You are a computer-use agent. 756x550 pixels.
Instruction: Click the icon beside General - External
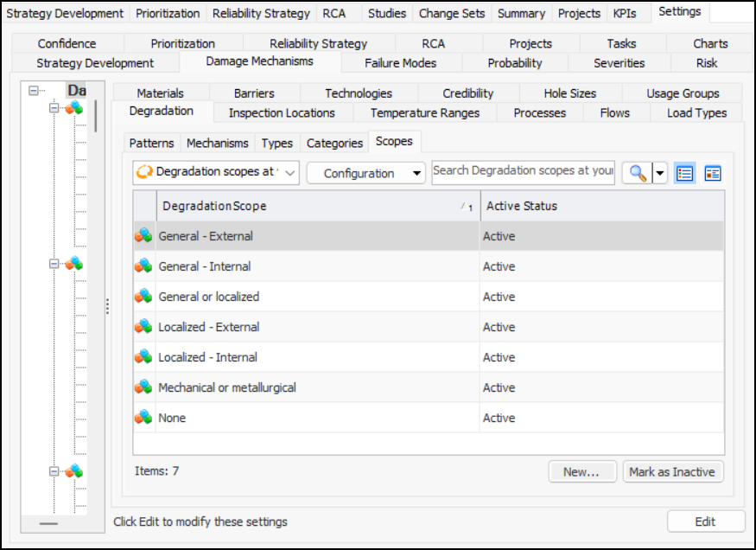coord(144,236)
